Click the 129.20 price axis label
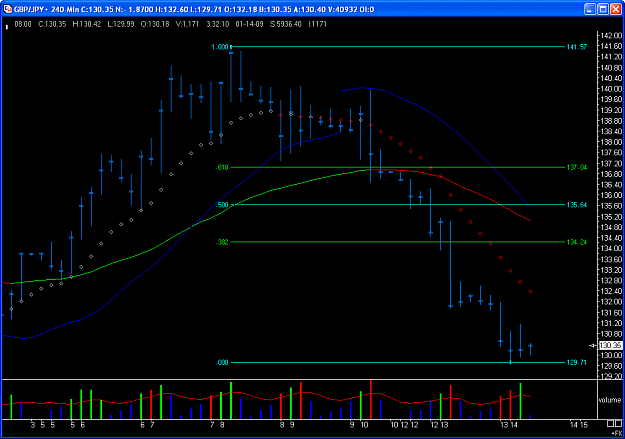 (x=612, y=376)
